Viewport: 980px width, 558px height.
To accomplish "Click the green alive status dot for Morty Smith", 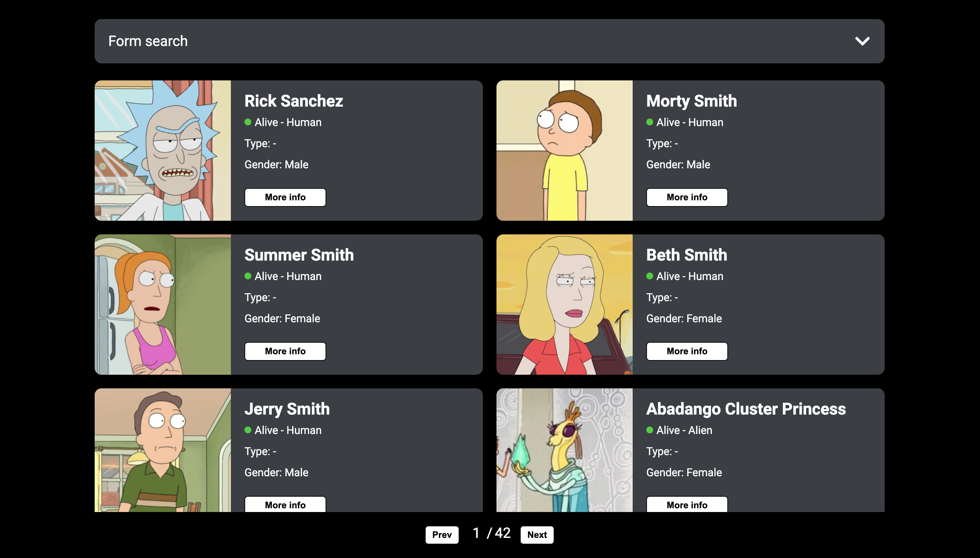I will [x=649, y=122].
